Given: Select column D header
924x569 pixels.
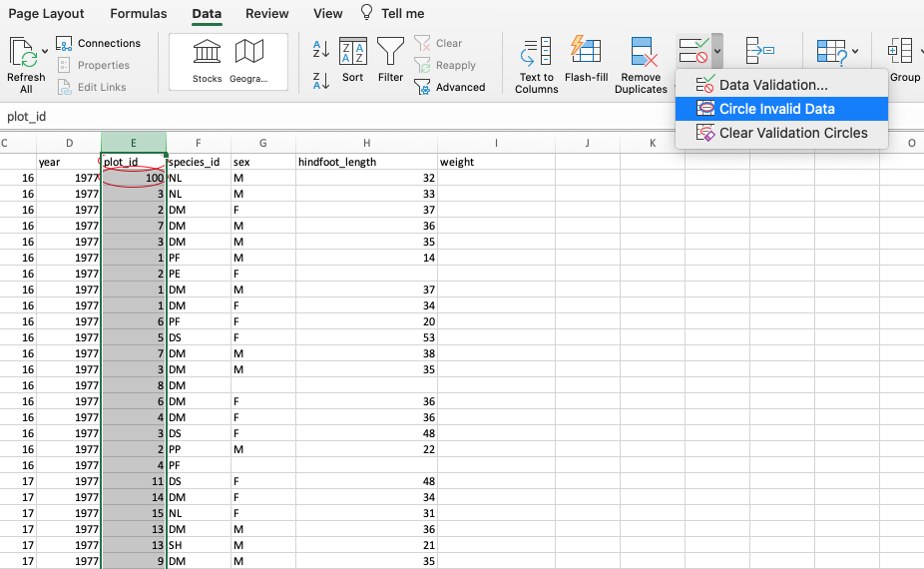Looking at the screenshot, I should coord(69,143).
